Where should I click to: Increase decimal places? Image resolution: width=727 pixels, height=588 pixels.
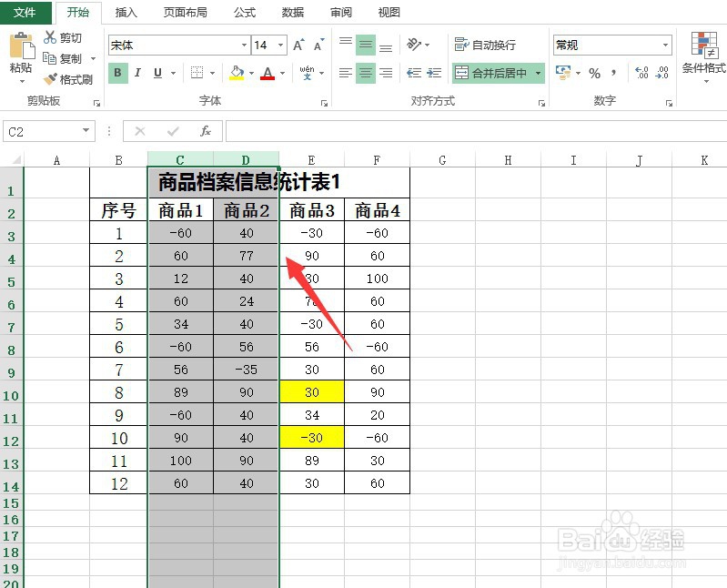click(x=641, y=73)
